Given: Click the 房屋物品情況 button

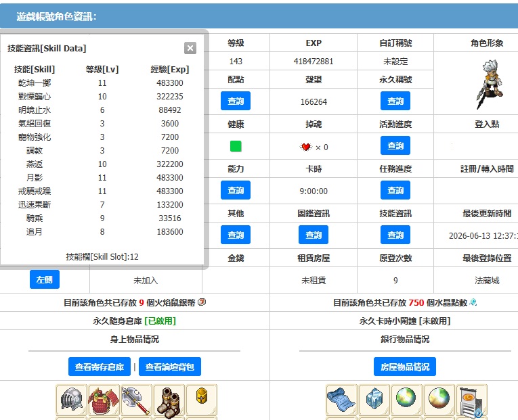Looking at the screenshot, I should pyautogui.click(x=405, y=367).
